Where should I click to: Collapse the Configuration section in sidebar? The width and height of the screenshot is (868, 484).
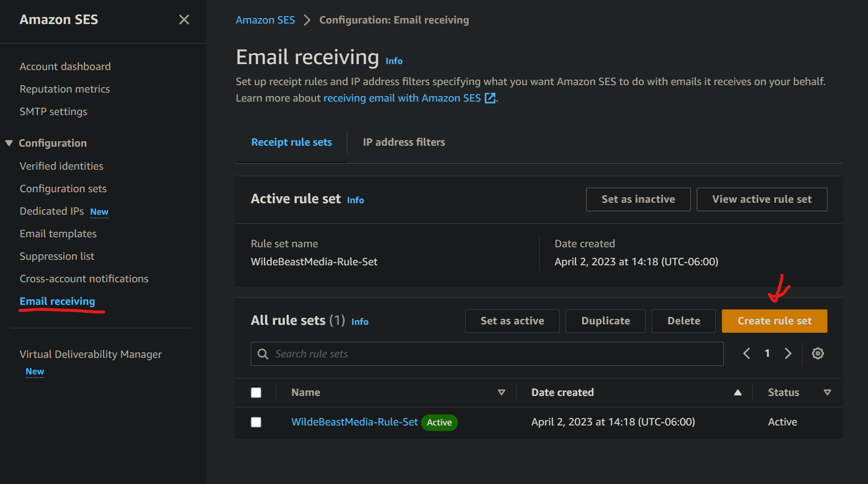click(x=9, y=143)
